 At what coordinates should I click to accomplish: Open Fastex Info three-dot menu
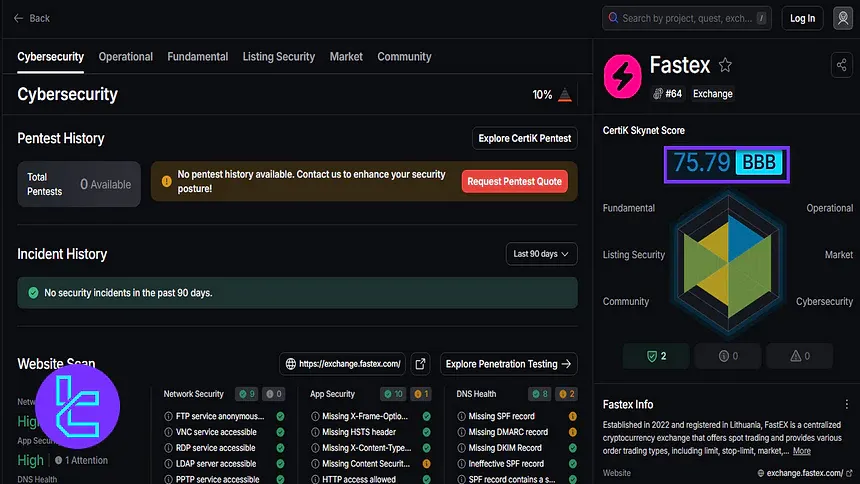(846, 404)
